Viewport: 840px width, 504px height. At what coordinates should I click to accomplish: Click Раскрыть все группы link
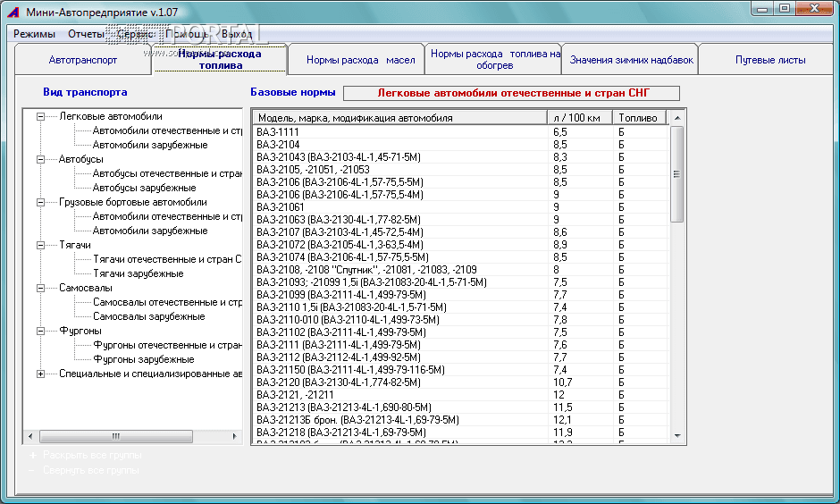[x=92, y=455]
